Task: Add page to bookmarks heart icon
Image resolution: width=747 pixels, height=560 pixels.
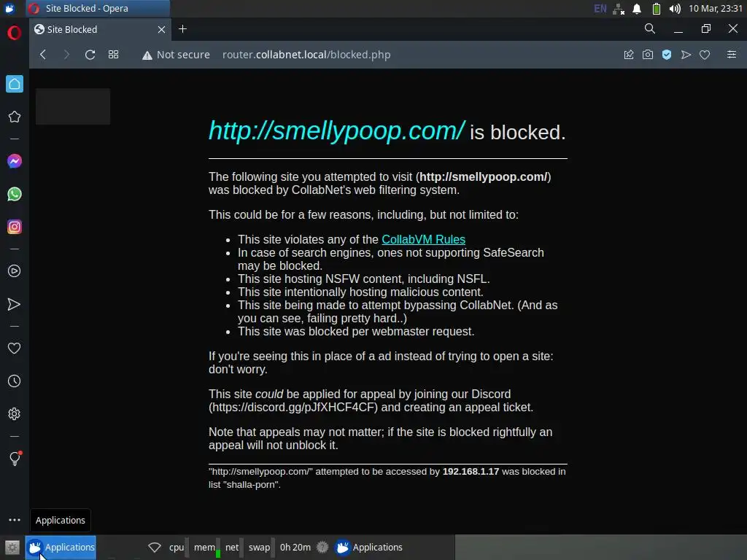Action: (x=705, y=55)
